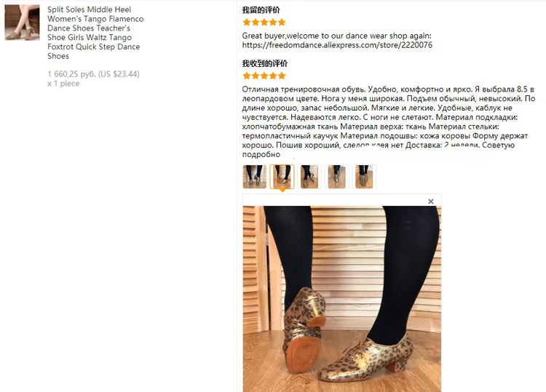This screenshot has width=546, height=392.
Task: Click first star under 我留的评价
Action: point(247,23)
